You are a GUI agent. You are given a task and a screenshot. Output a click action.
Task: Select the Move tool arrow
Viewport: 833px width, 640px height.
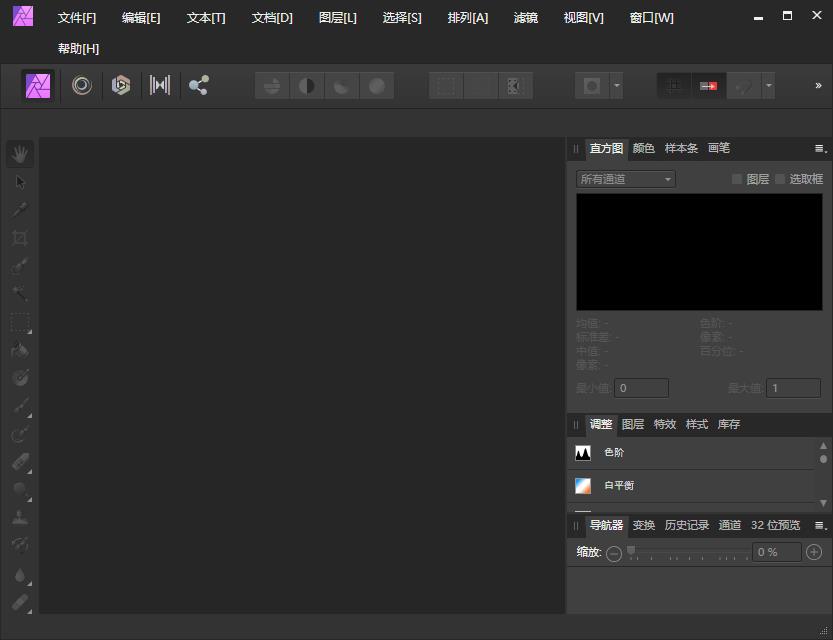(x=20, y=181)
